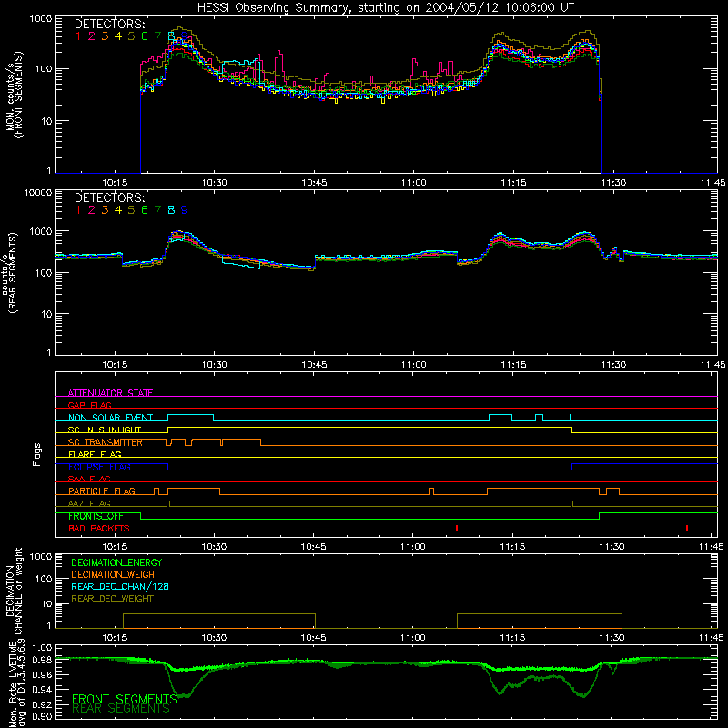728x728 pixels.
Task: Click the 11:15 tick label under the Flags plot
Action: coord(512,547)
